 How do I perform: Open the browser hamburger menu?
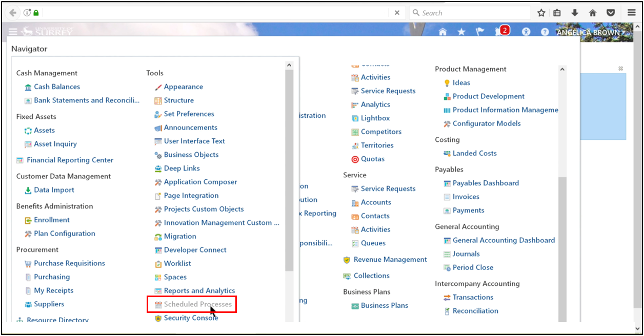[x=631, y=13]
